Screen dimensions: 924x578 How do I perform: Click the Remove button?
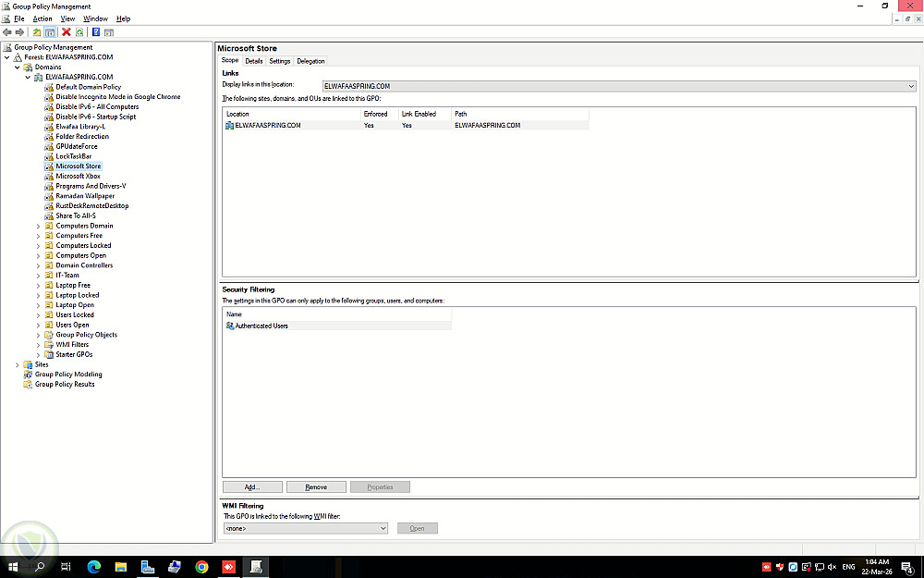pyautogui.click(x=316, y=487)
